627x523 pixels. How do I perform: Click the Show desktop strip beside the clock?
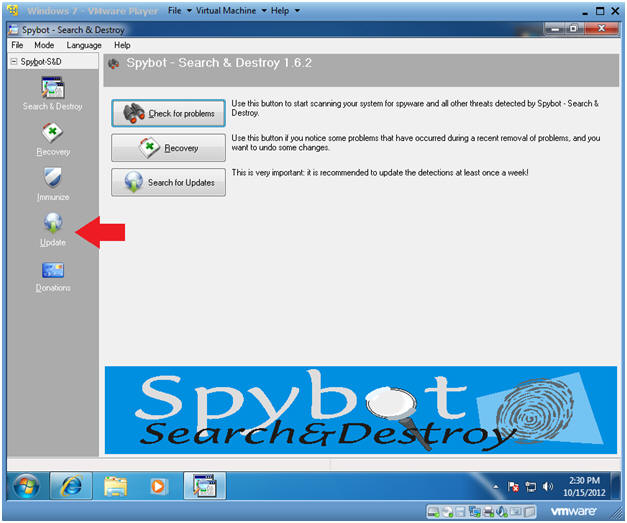(x=617, y=486)
